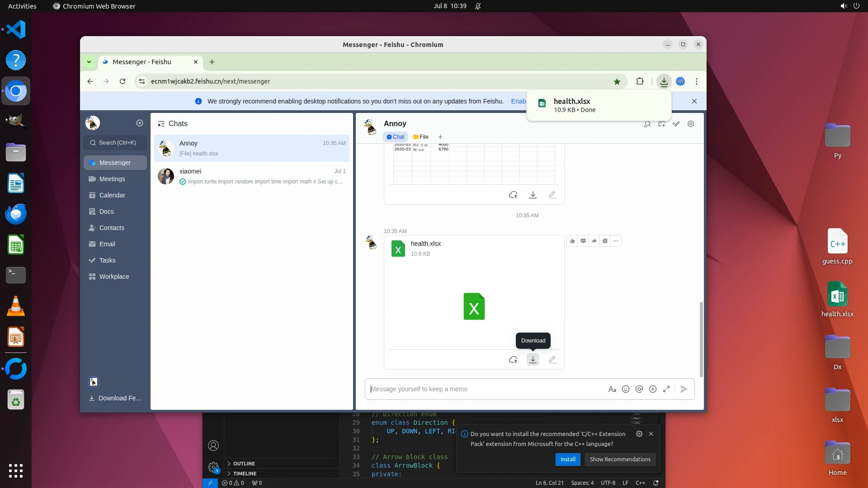Click the message input field

click(484, 389)
